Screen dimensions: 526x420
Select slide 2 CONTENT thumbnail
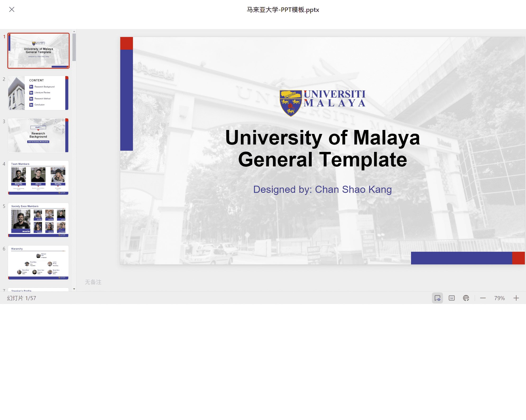[38, 93]
